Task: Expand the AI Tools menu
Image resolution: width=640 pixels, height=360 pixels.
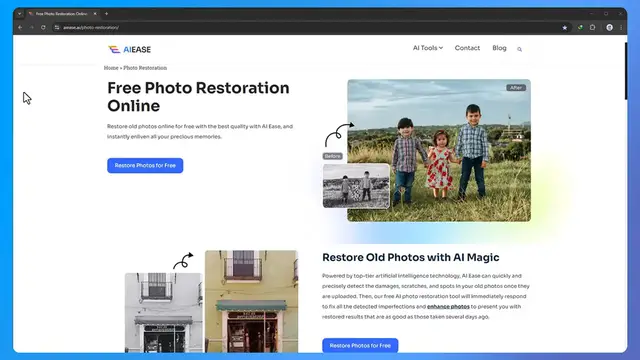Action: (x=427, y=48)
